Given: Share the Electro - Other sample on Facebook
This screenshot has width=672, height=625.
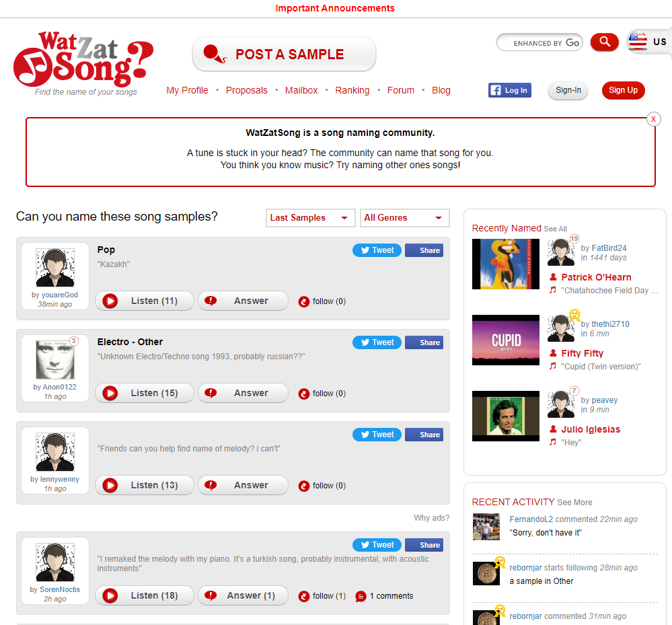Looking at the screenshot, I should tap(424, 342).
